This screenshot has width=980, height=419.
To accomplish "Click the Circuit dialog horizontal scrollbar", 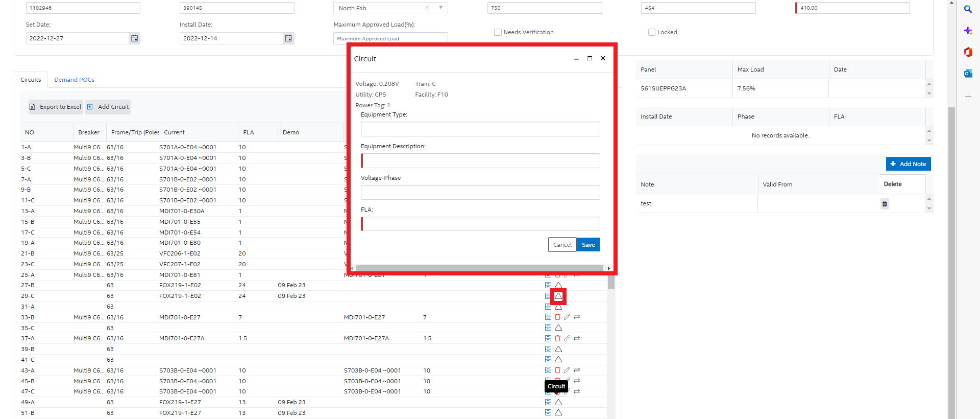I will pos(479,268).
